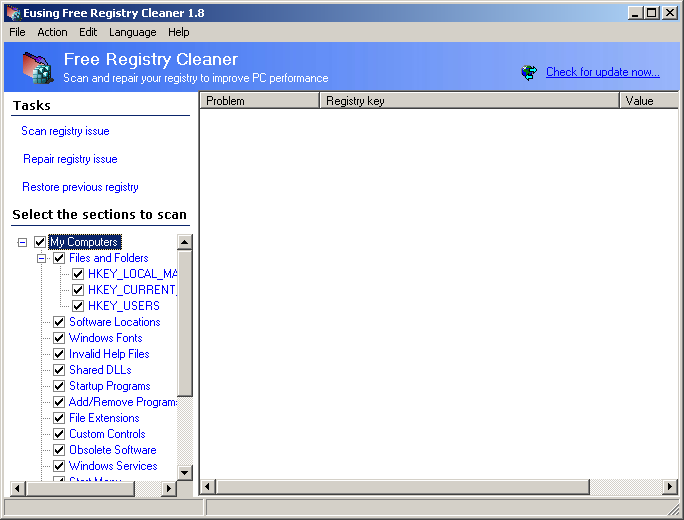684x520 pixels.
Task: Uncheck the Windows Fonts checkbox
Action: pyautogui.click(x=59, y=338)
